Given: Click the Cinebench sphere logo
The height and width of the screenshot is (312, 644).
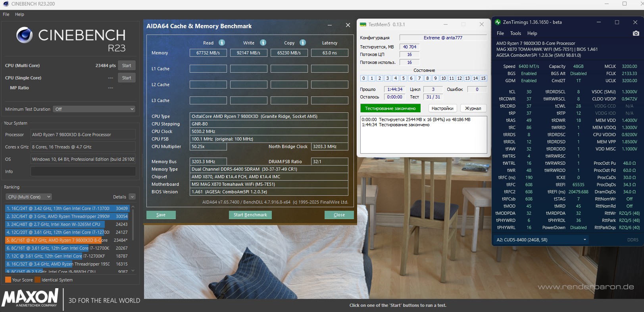Looking at the screenshot, I should [24, 35].
